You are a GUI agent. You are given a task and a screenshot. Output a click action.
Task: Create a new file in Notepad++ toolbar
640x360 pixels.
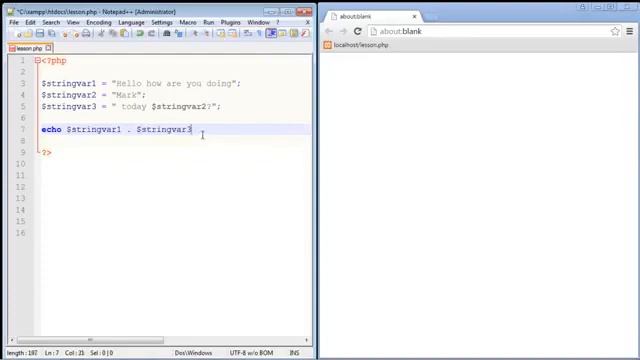click(17, 34)
